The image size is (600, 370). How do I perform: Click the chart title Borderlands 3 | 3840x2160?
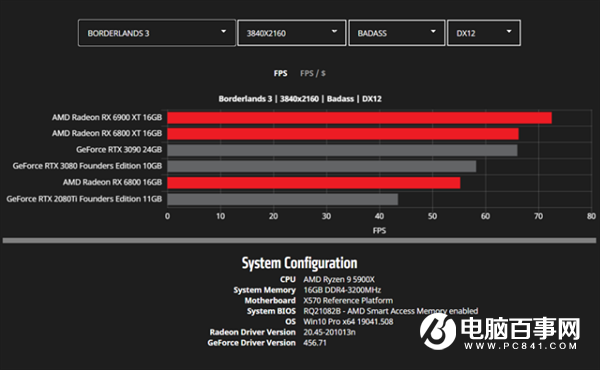click(300, 99)
